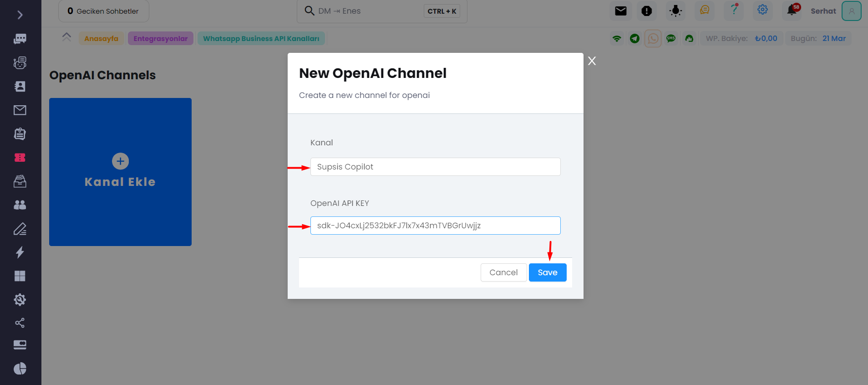Screen dimensions: 868x385
Task: Cancel the New OpenAI Channel dialog
Action: [x=503, y=272]
